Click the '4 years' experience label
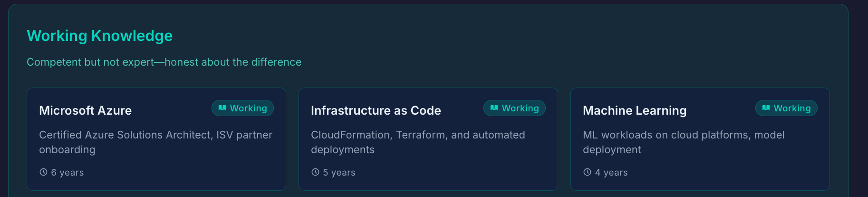Viewport: 868px width, 197px height. coord(611,173)
